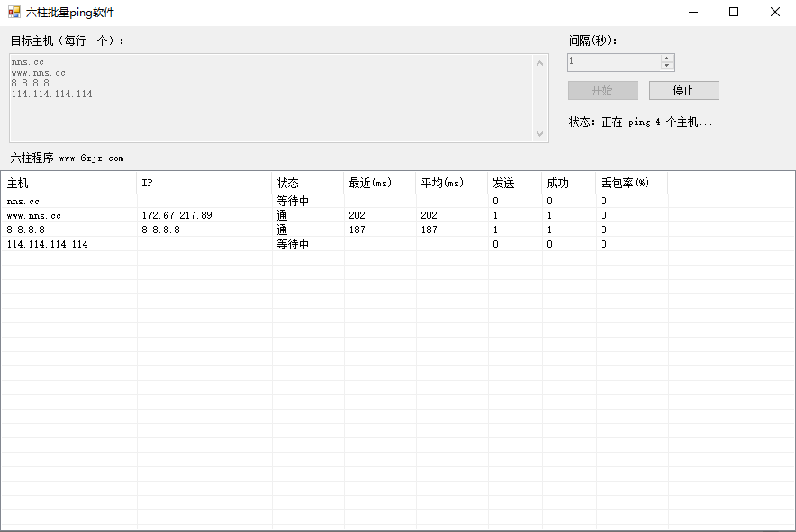
Task: Click the disabled 开始 start button
Action: [x=602, y=90]
